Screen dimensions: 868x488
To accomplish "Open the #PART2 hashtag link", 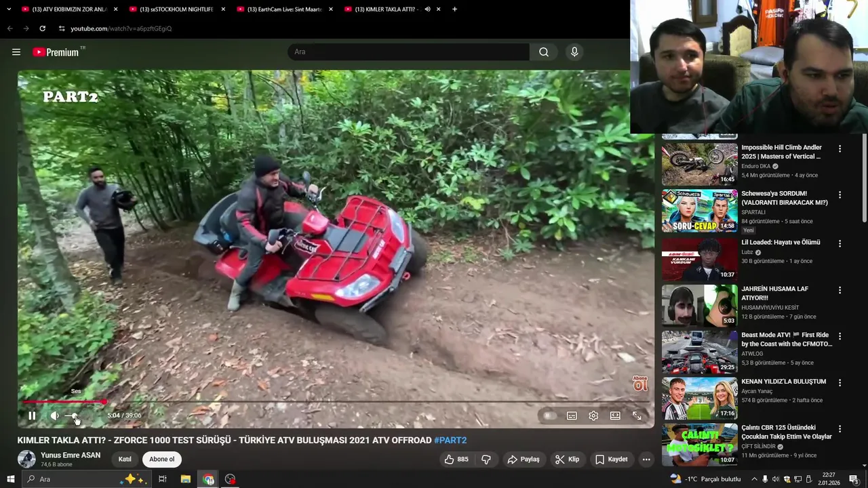I will (x=450, y=441).
